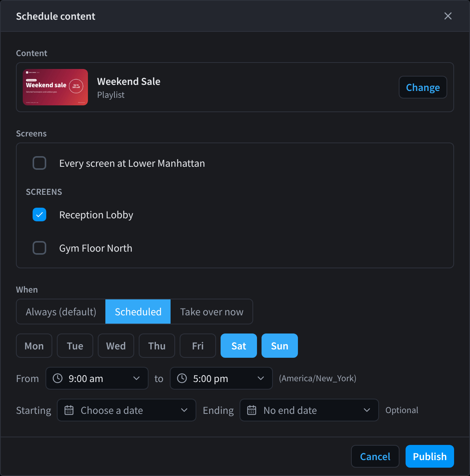
Task: Click the chevron arrow in 5:00 pm field
Action: point(261,378)
